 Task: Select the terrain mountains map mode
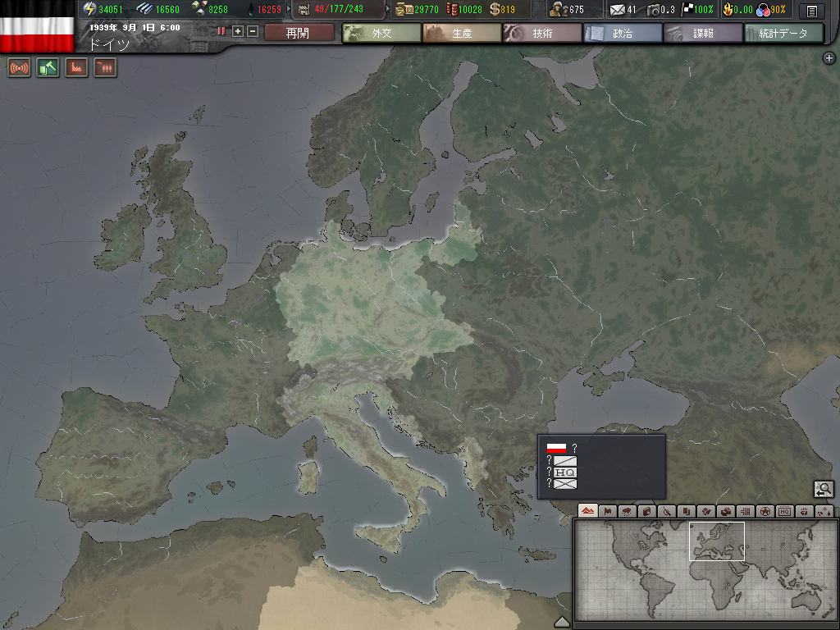pyautogui.click(x=587, y=511)
